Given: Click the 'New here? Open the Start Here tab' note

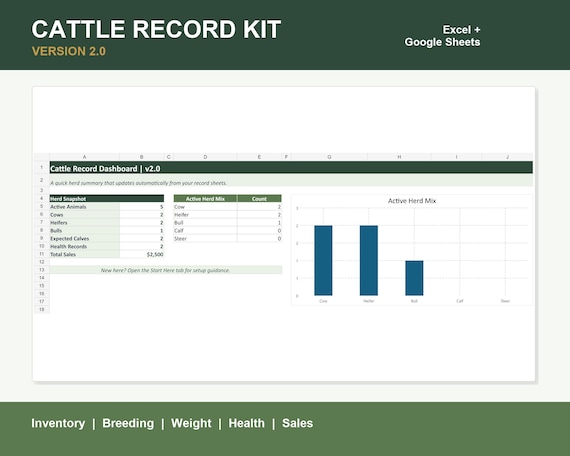Looking at the screenshot, I should (x=166, y=270).
